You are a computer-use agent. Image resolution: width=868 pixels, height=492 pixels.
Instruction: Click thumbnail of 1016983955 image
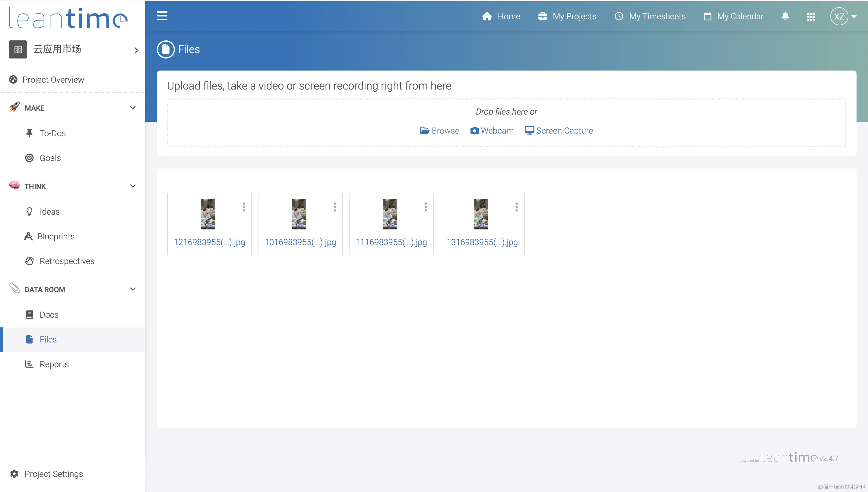[x=299, y=214]
